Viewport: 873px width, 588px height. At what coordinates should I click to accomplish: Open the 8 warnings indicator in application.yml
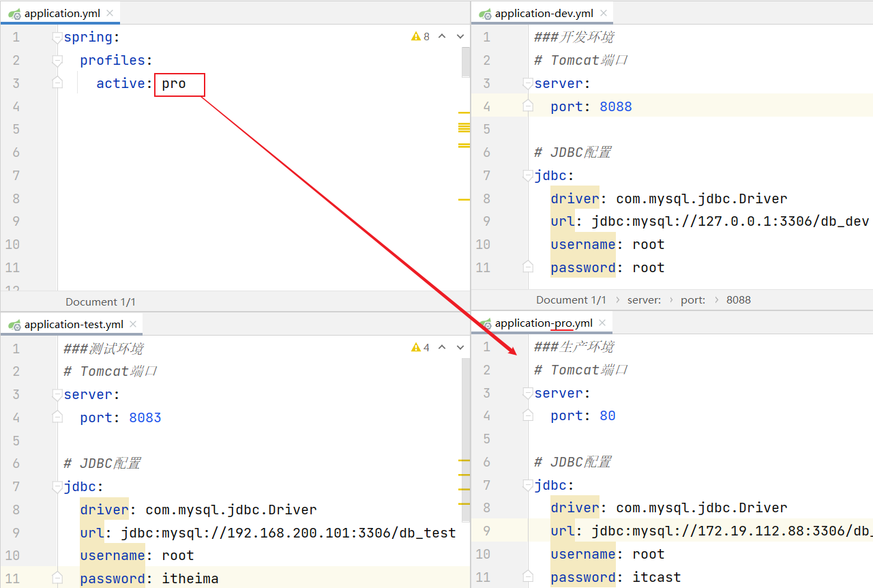coord(420,37)
